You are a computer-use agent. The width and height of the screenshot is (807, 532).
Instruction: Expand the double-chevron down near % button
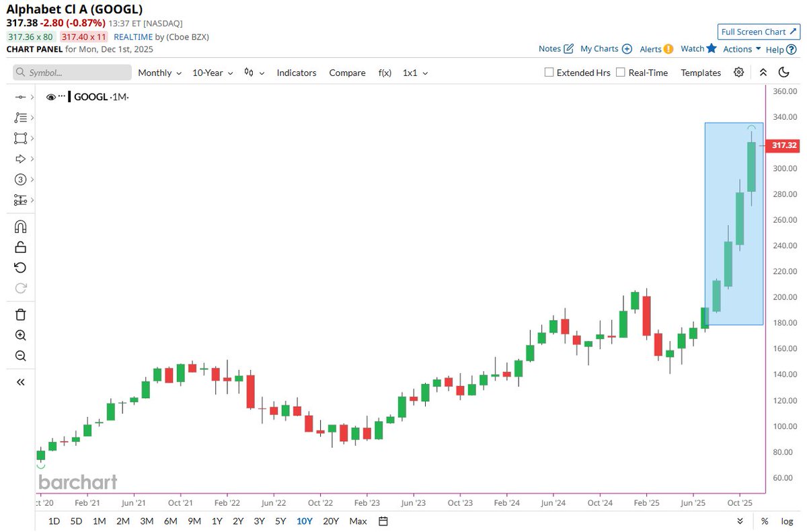tap(740, 521)
